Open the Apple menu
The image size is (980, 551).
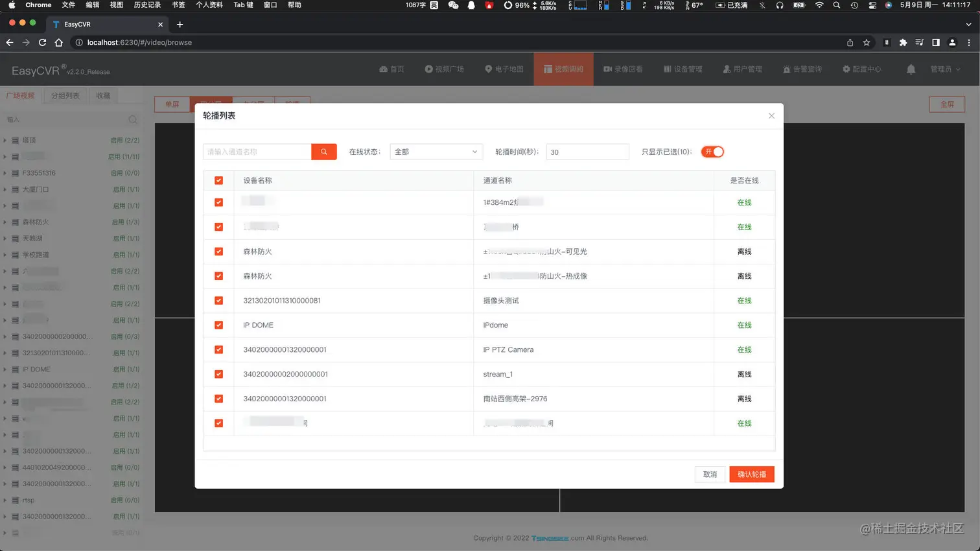[x=12, y=5]
